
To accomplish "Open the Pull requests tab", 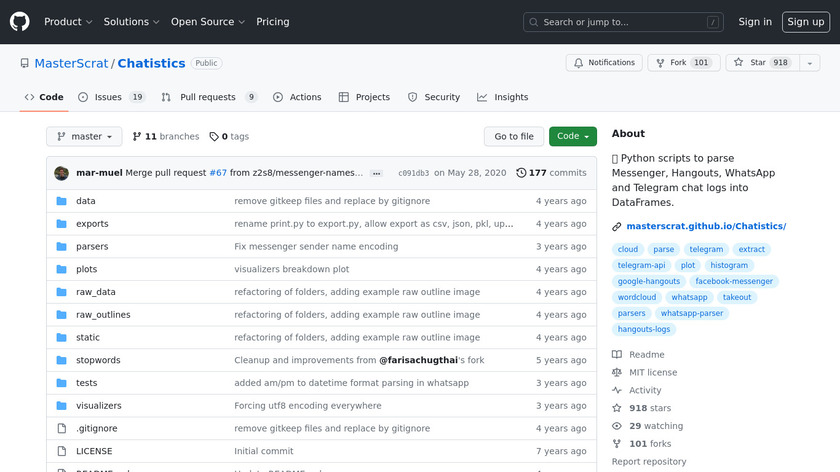I will point(210,97).
